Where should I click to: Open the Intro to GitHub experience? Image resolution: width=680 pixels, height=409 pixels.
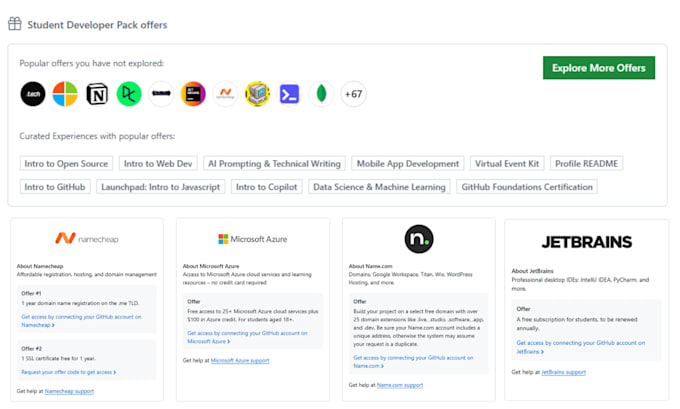pos(55,187)
